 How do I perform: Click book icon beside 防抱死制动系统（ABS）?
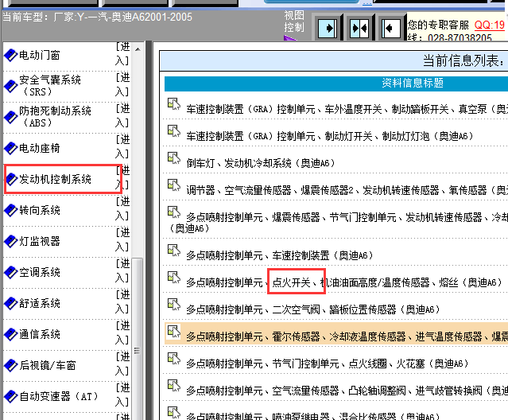tap(10, 117)
